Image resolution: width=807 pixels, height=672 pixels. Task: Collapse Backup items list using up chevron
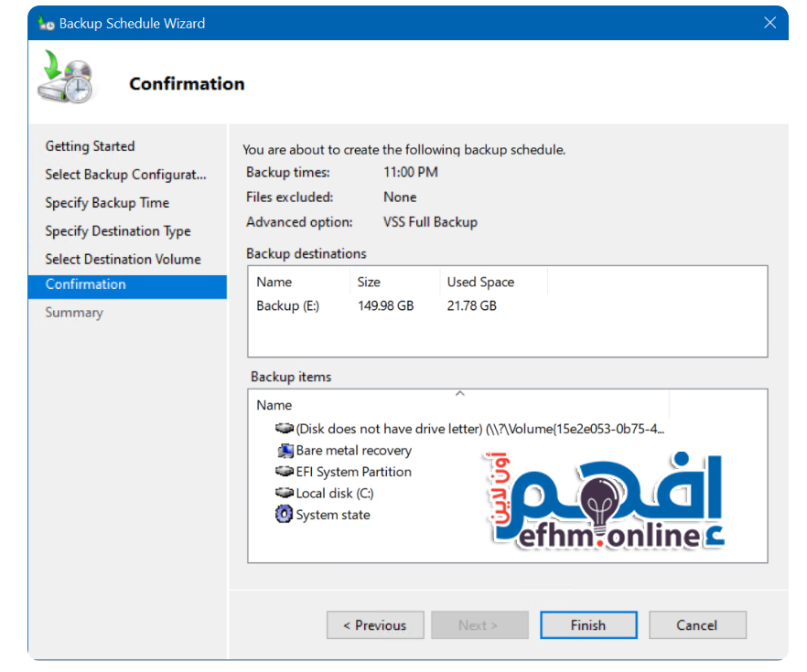click(460, 394)
